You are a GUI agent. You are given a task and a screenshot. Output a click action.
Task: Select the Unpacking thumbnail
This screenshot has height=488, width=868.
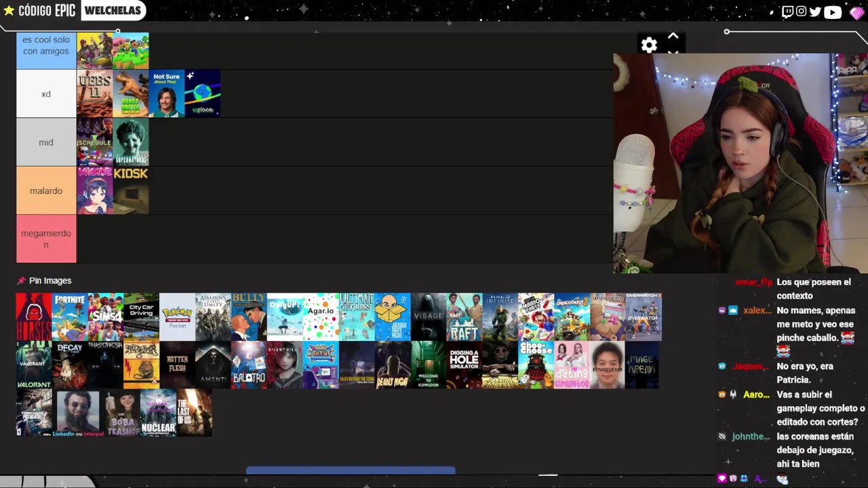click(x=608, y=317)
